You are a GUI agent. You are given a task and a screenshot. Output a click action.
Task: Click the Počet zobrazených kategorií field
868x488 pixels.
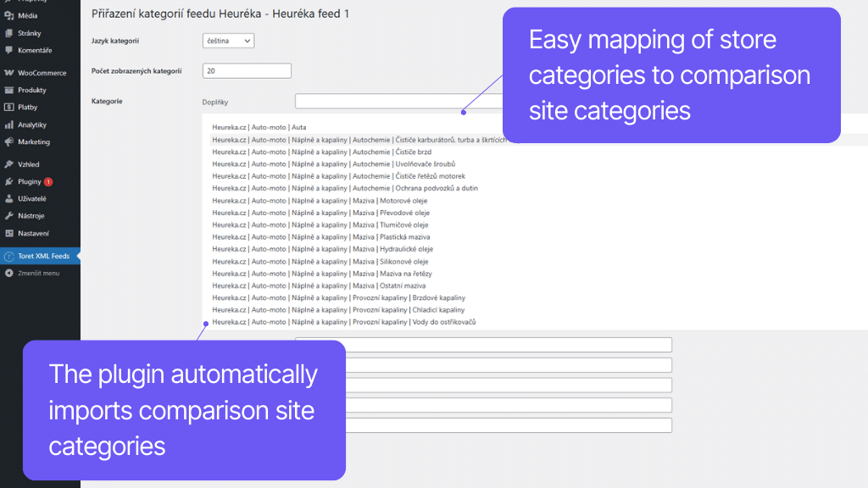[247, 71]
